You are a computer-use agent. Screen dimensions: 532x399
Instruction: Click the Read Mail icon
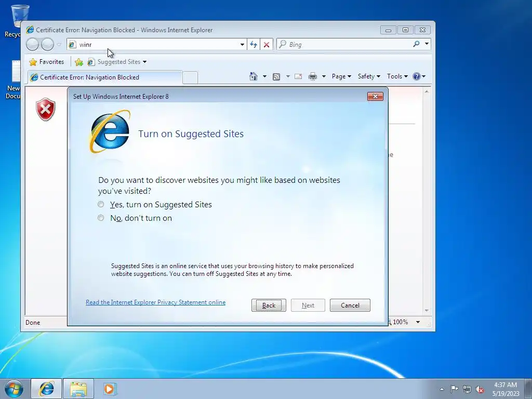(298, 76)
